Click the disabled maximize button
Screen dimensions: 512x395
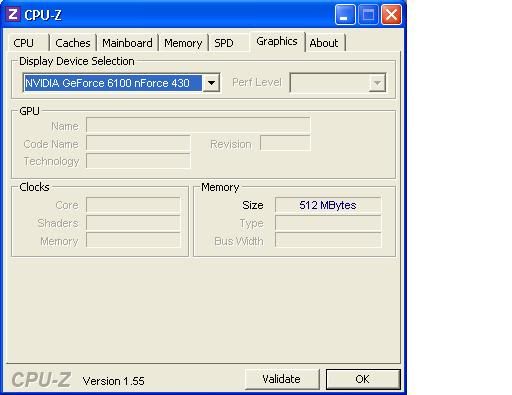(368, 15)
